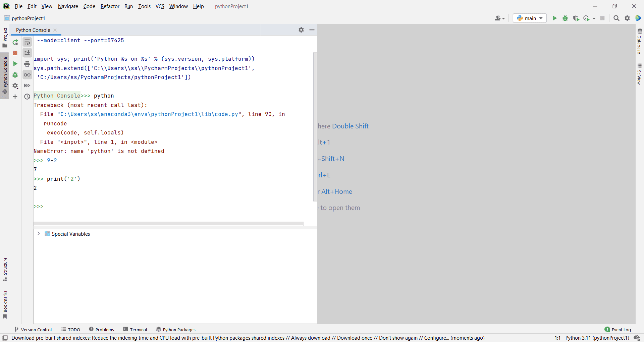The height and width of the screenshot is (342, 644).
Task: Open console tool window options gear
Action: [x=301, y=30]
